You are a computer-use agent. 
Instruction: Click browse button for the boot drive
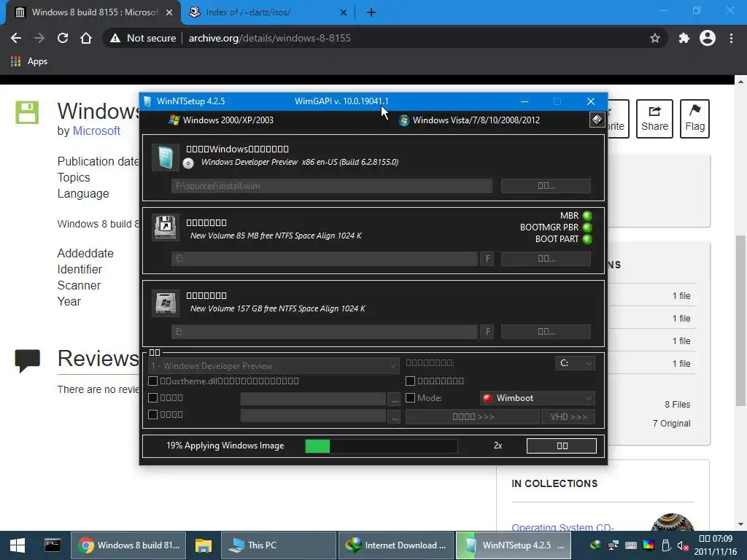click(546, 259)
